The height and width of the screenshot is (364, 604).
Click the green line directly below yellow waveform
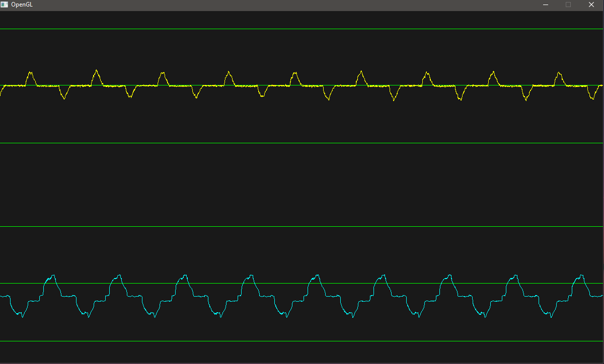coord(302,143)
